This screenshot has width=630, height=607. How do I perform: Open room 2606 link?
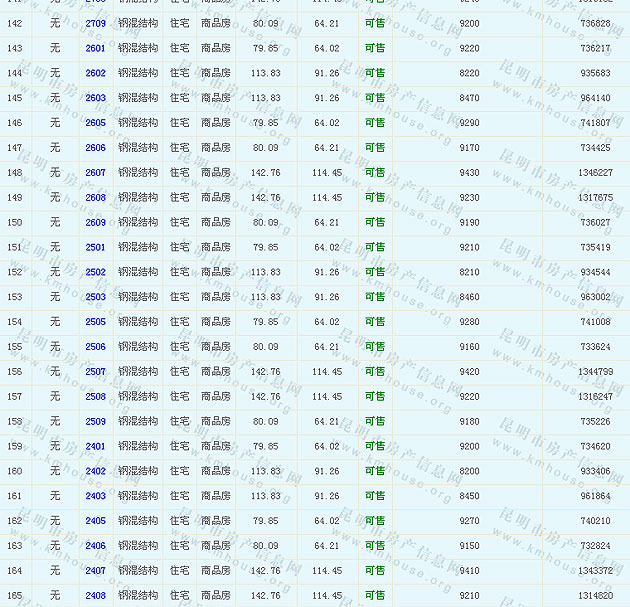point(95,148)
